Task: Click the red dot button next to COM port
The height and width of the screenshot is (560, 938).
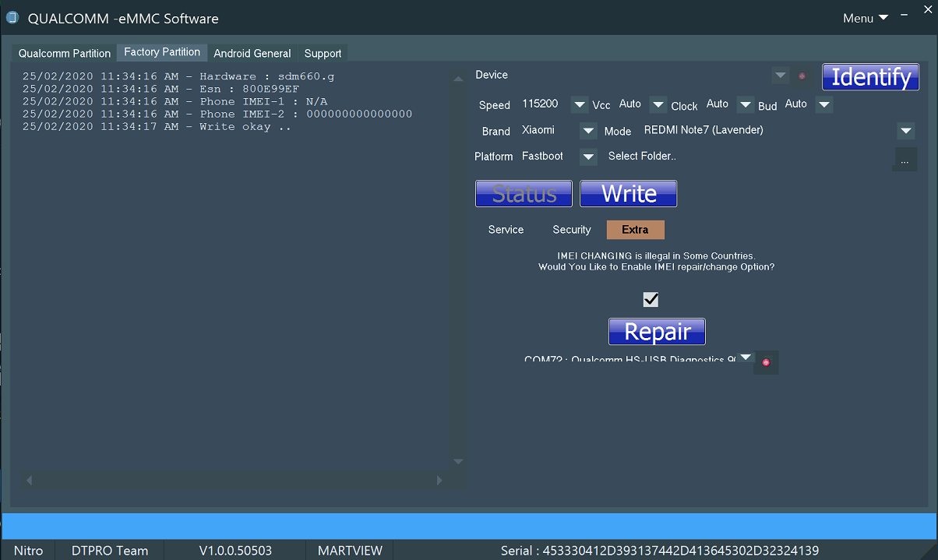Action: [767, 363]
